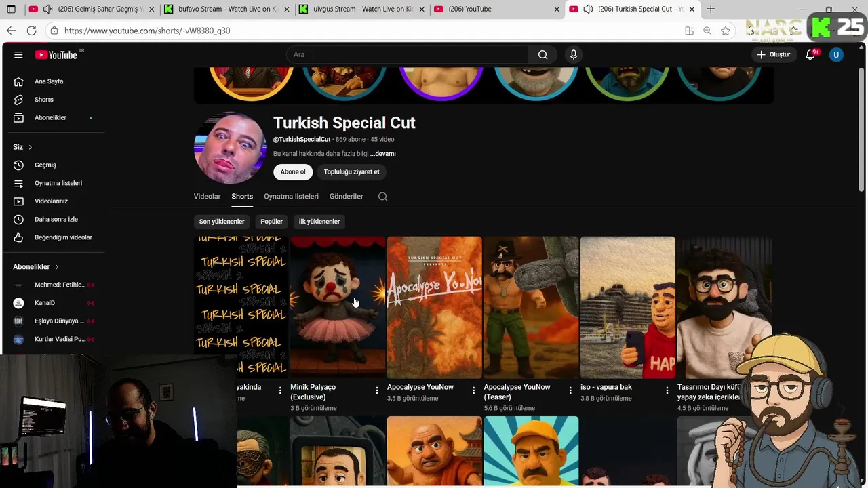Expand channel description with ...devamı
Viewport: 868px width, 488px height.
[383, 154]
